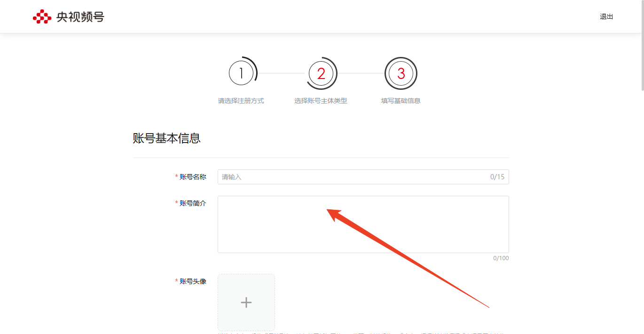Click the 账号头像 label

193,281
